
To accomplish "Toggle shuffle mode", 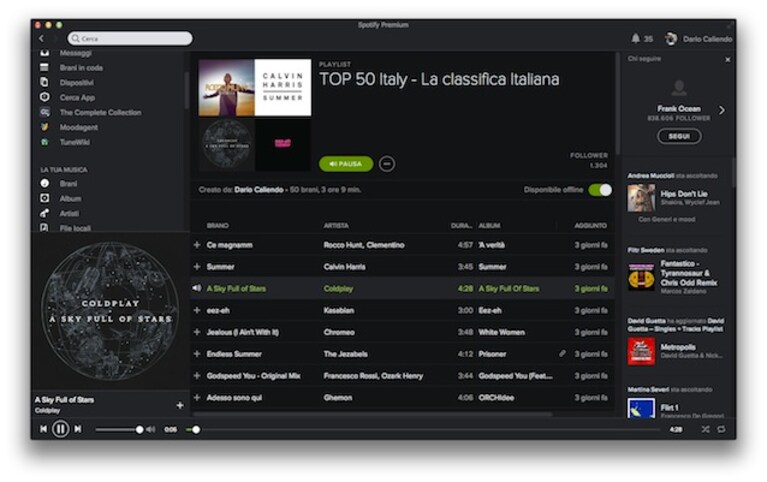I will pyautogui.click(x=705, y=429).
